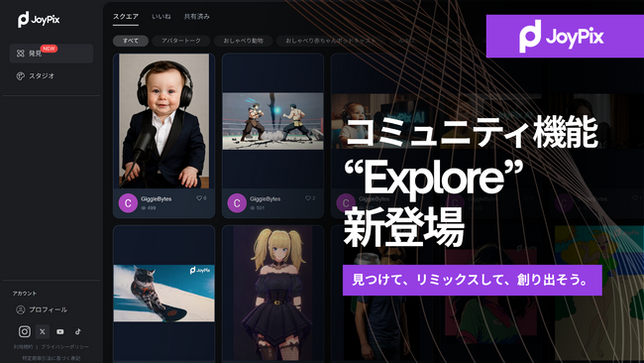Click GiggleBytes username on the boxing card

pos(265,199)
